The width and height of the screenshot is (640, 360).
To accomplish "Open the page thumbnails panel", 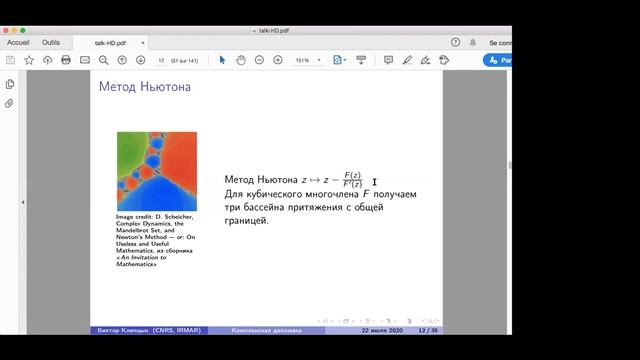I will tap(10, 84).
